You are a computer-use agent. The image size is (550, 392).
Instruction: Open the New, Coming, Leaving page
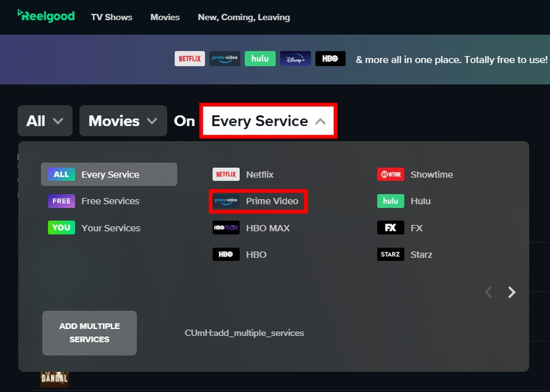click(x=244, y=17)
